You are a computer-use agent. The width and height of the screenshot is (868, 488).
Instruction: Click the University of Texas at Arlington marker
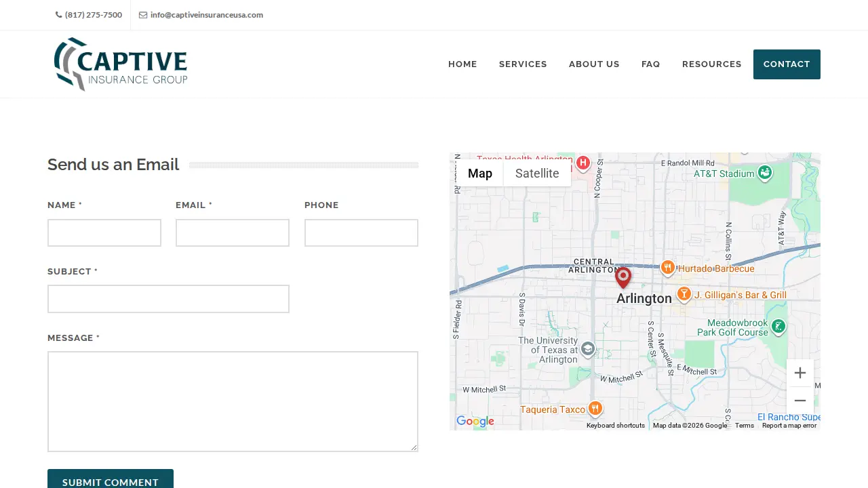587,350
